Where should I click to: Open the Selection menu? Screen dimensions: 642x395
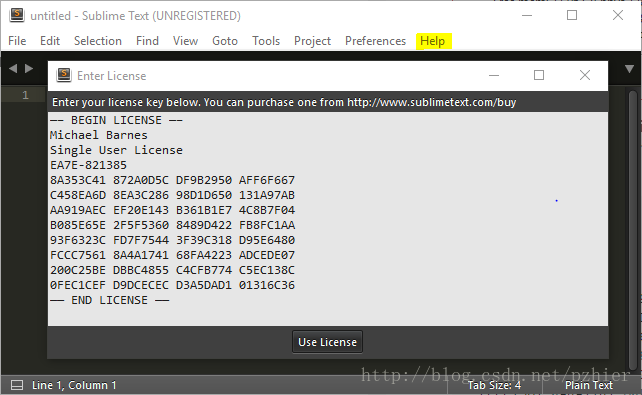click(x=98, y=41)
